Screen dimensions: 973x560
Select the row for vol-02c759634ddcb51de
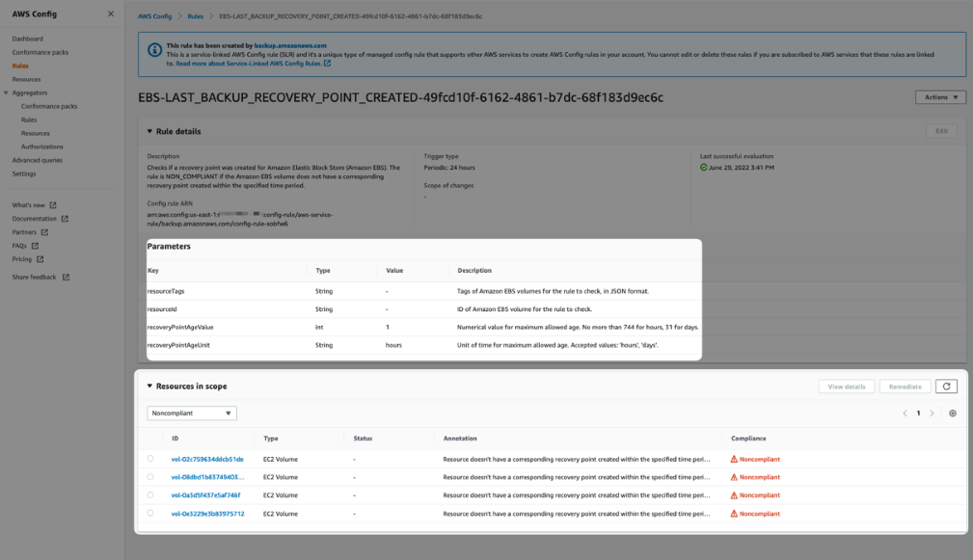pyautogui.click(x=150, y=459)
